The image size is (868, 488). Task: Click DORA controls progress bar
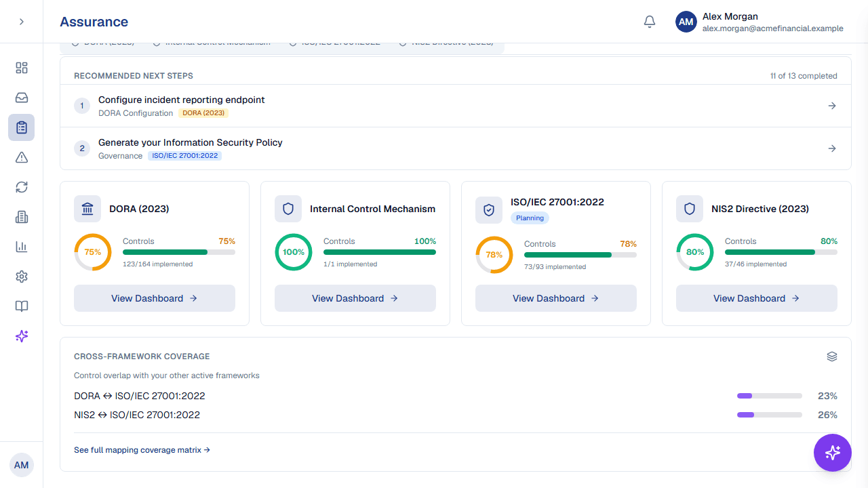tap(179, 252)
